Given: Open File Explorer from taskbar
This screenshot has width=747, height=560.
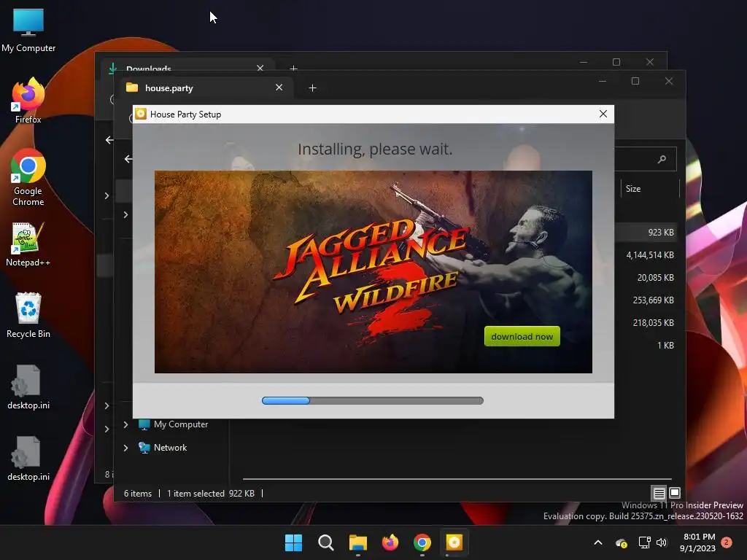Looking at the screenshot, I should [x=357, y=542].
